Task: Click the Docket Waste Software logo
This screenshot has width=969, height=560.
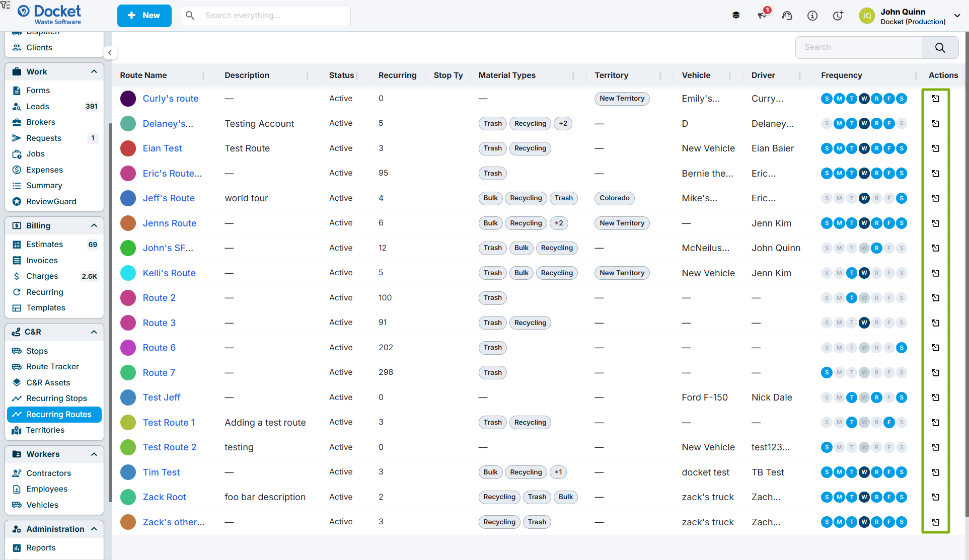Action: tap(49, 15)
